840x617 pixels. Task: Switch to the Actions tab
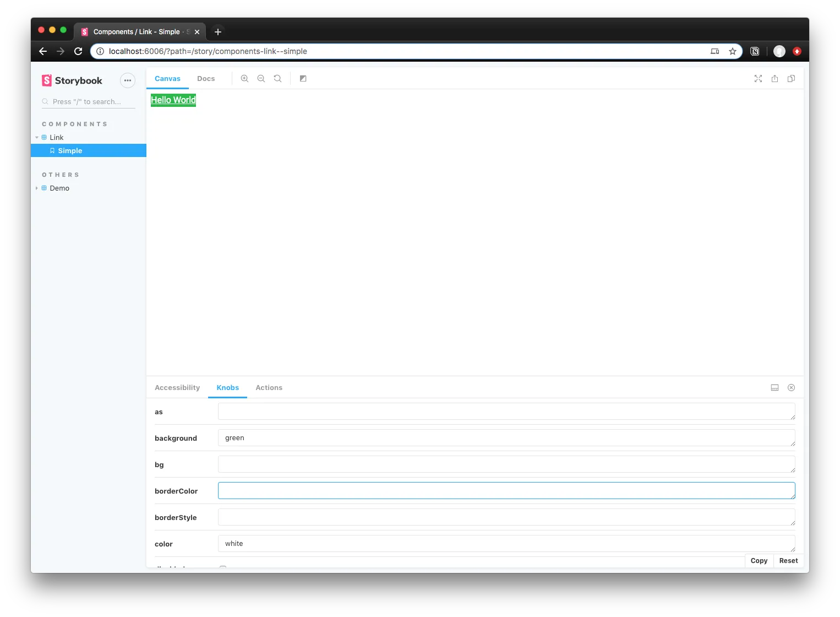pos(269,388)
